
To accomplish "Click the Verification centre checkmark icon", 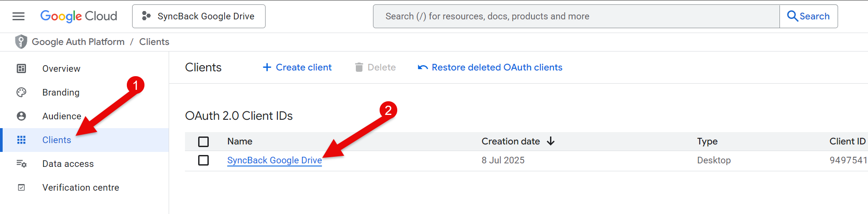I will point(21,188).
